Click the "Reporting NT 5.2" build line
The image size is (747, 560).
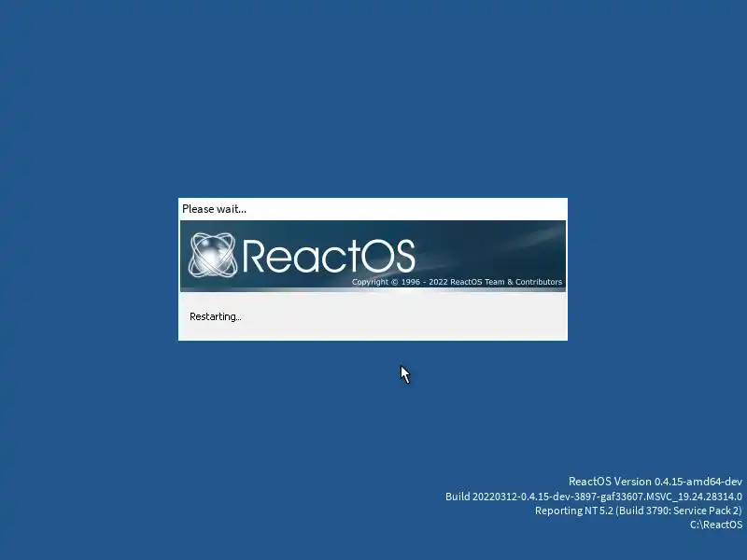pos(639,511)
